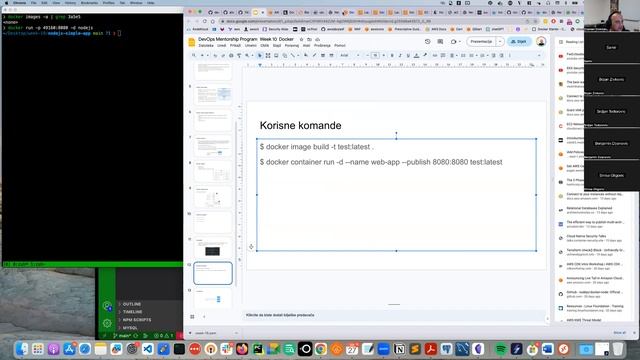This screenshot has height=360, width=640.
Task: Open the Google account avatar in Slides
Action: 541,41
